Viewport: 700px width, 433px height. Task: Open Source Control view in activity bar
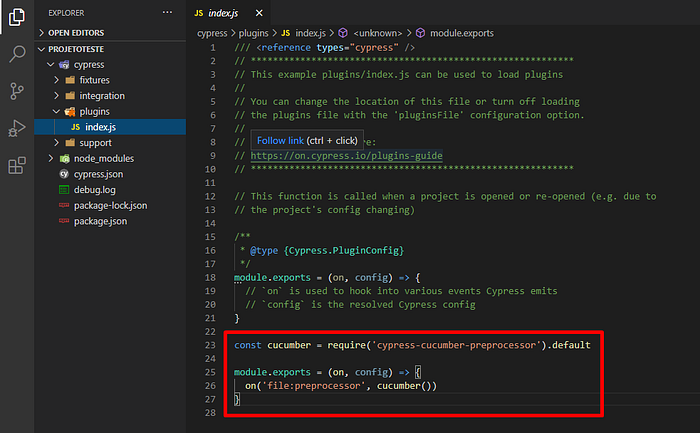click(17, 91)
